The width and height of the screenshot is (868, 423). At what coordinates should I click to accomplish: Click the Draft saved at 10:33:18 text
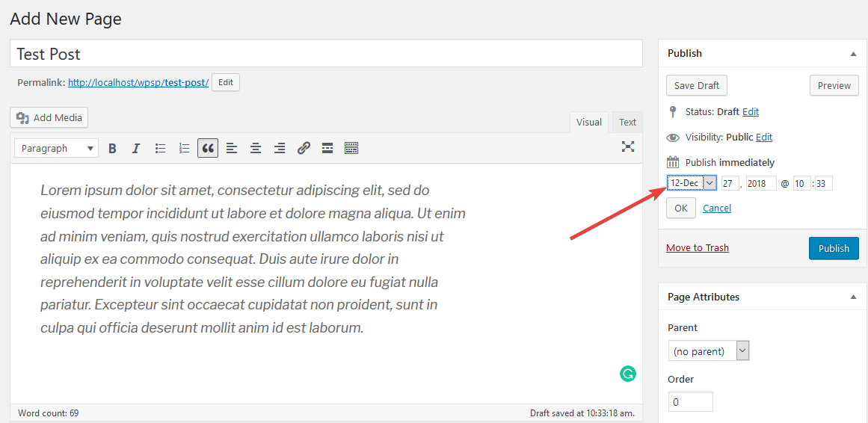click(x=582, y=413)
